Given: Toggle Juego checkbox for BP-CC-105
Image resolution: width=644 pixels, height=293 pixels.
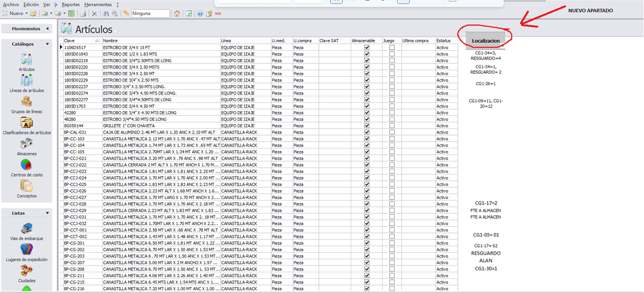Looking at the screenshot, I should [392, 152].
